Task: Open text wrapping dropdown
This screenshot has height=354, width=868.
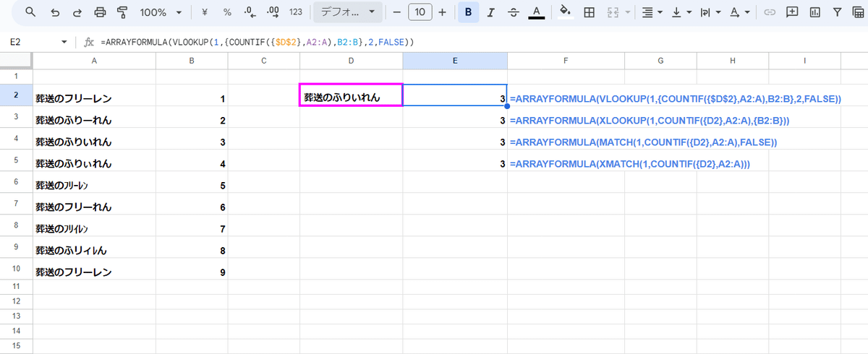Action: (x=710, y=12)
